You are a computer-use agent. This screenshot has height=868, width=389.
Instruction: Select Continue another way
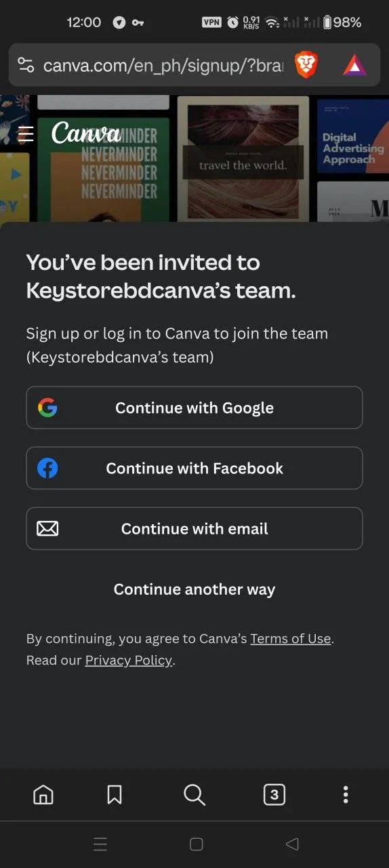coord(194,589)
